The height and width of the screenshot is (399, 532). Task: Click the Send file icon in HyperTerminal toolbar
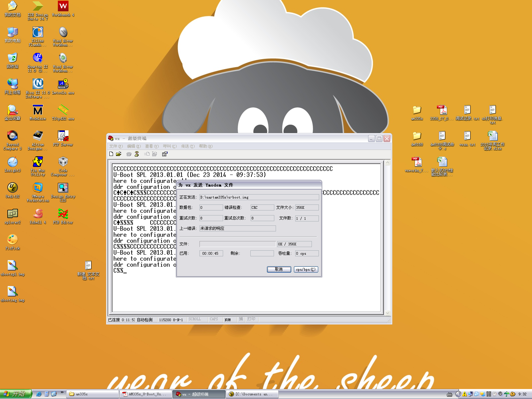147,154
